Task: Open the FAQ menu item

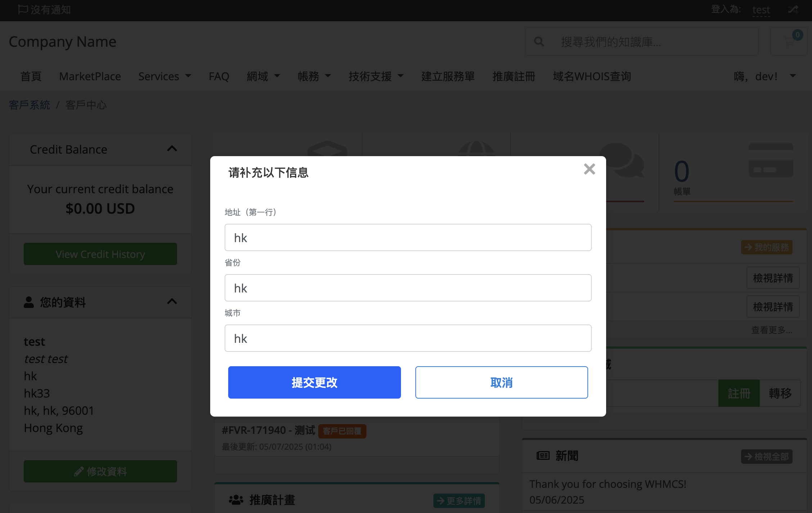Action: coord(219,76)
